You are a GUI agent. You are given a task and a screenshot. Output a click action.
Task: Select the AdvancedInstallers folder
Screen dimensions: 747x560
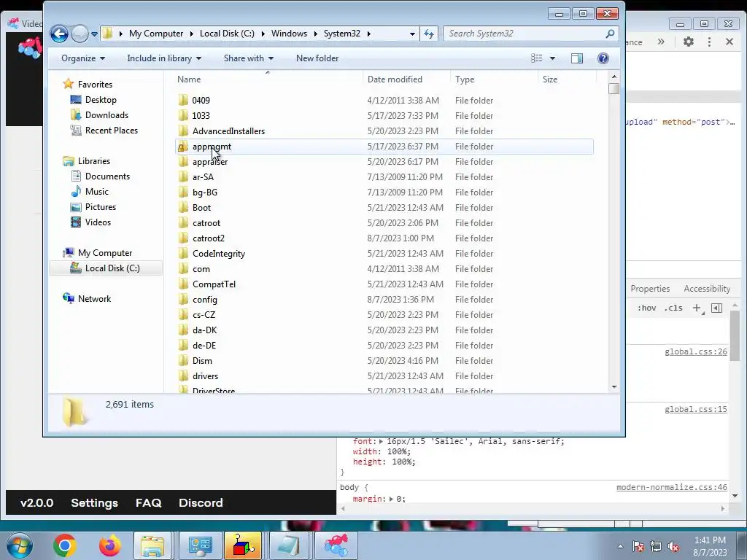[x=228, y=131]
